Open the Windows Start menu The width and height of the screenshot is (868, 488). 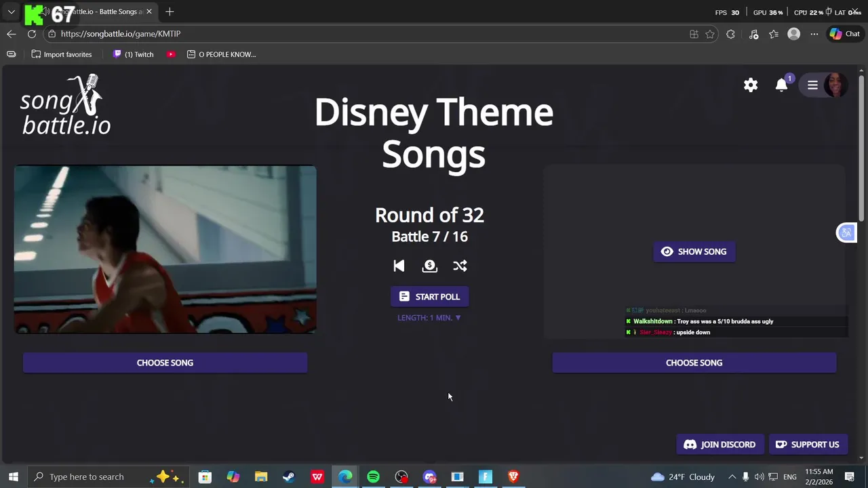point(13,476)
